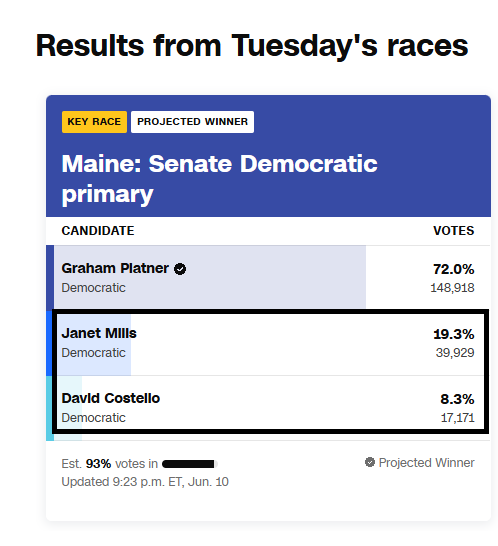Viewport: 498px width, 546px height.
Task: Click the 72.0% vote percentage
Action: click(453, 269)
